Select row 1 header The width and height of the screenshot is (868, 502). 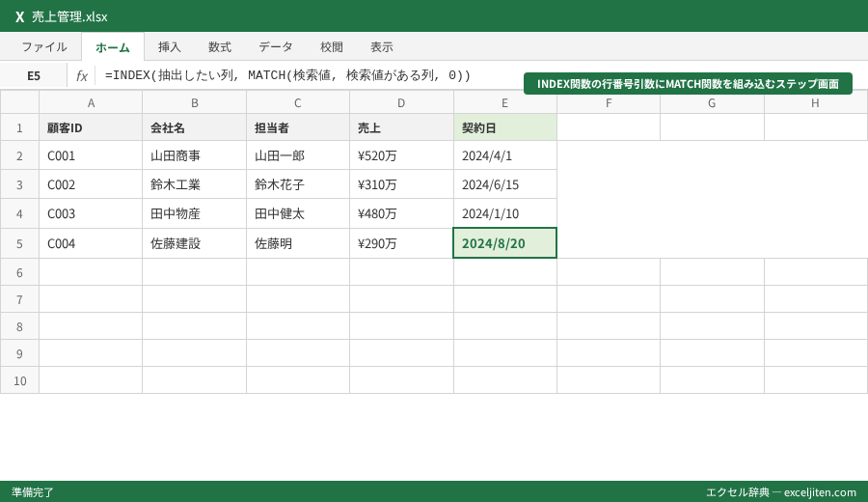coord(19,128)
